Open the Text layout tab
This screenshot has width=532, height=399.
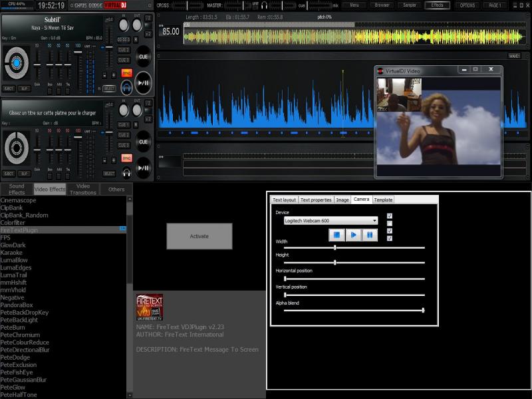[285, 200]
